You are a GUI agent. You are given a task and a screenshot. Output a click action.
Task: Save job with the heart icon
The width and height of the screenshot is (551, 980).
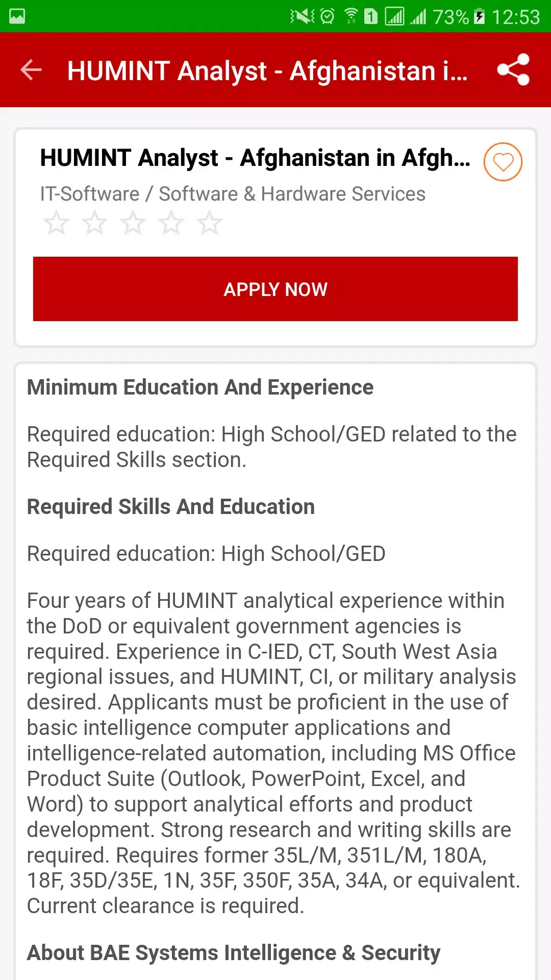[x=503, y=162]
